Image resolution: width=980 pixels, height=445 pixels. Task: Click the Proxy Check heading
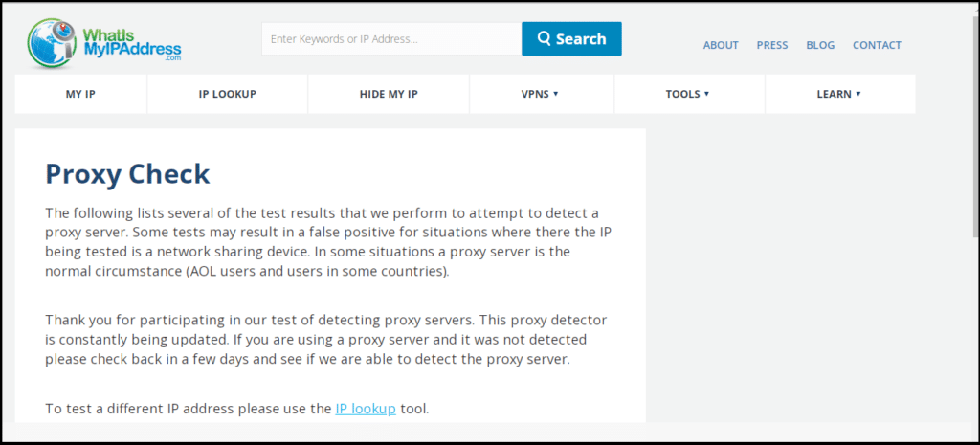(x=127, y=174)
